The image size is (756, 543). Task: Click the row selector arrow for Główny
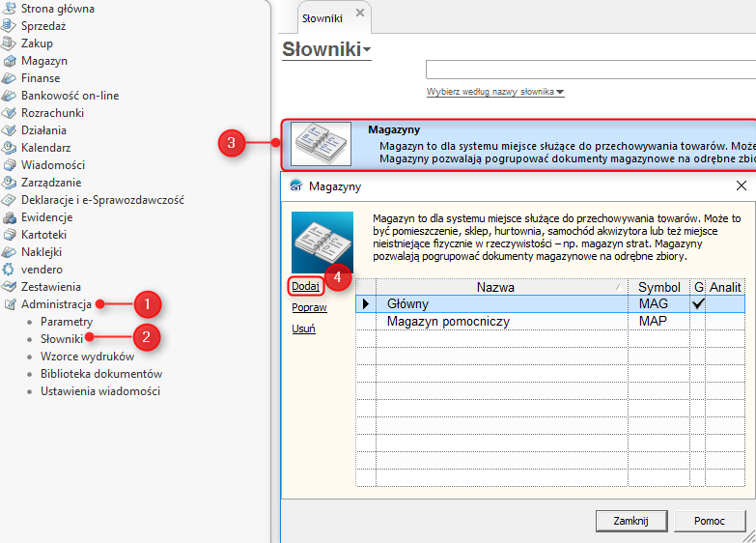[366, 303]
